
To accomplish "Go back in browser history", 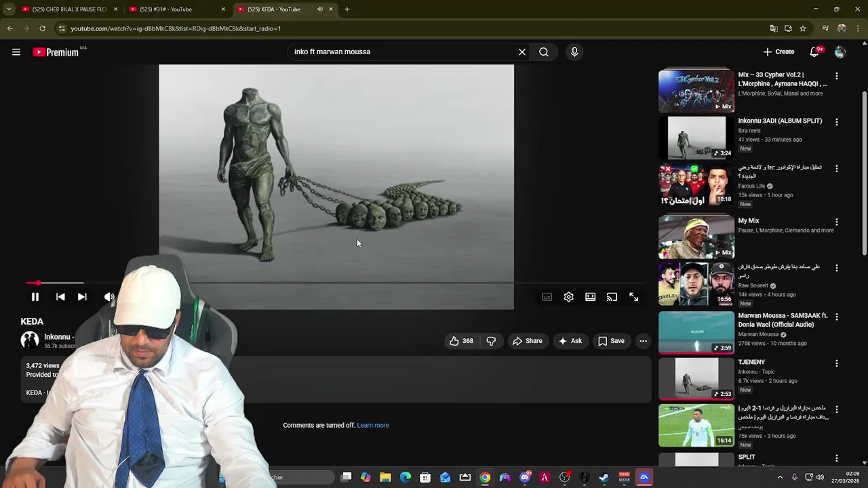I will (x=9, y=28).
